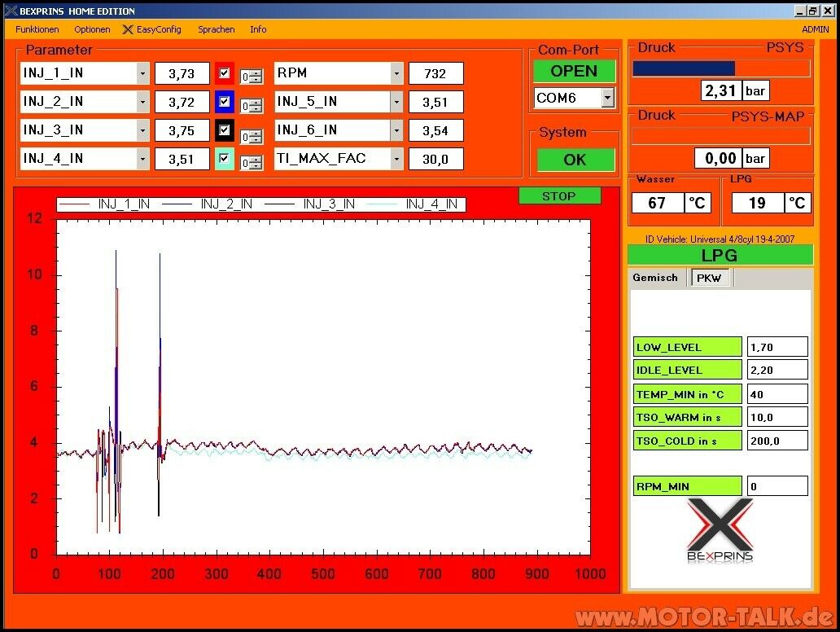
Task: Click the INJ_5_IN value 3,51
Action: pyautogui.click(x=435, y=102)
